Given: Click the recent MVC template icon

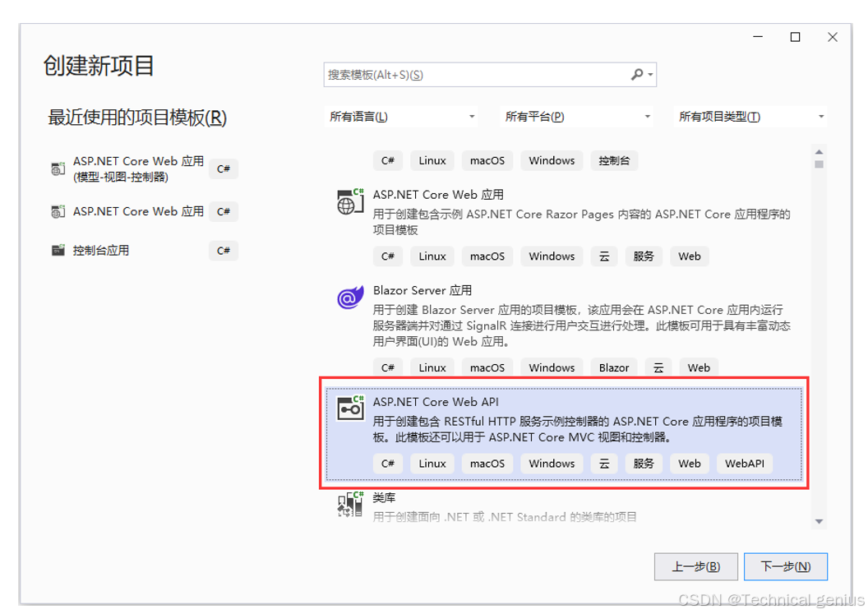Looking at the screenshot, I should point(58,169).
